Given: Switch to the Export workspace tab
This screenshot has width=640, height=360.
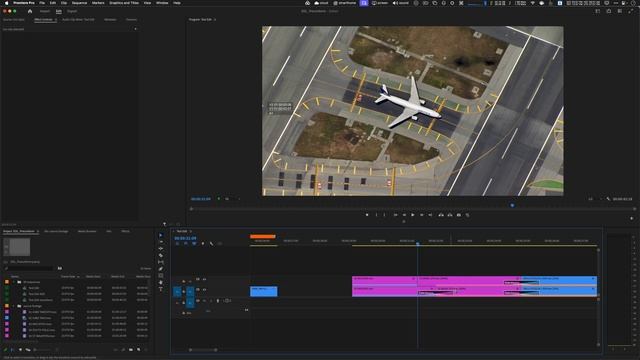Looking at the screenshot, I should pyautogui.click(x=72, y=11).
